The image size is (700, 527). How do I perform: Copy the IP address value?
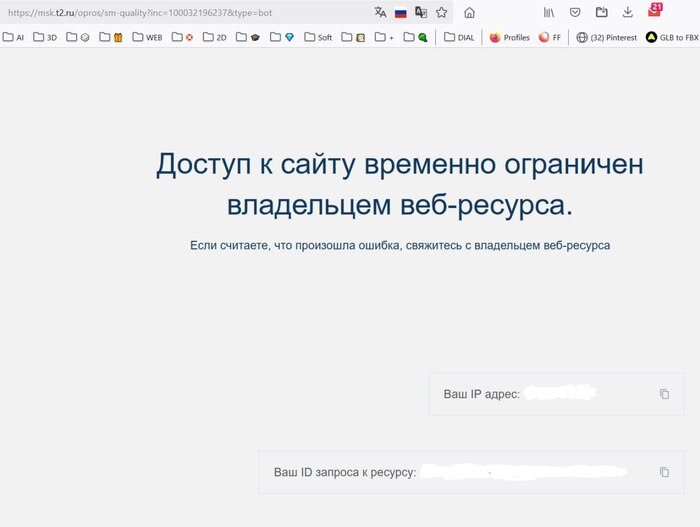tap(664, 394)
